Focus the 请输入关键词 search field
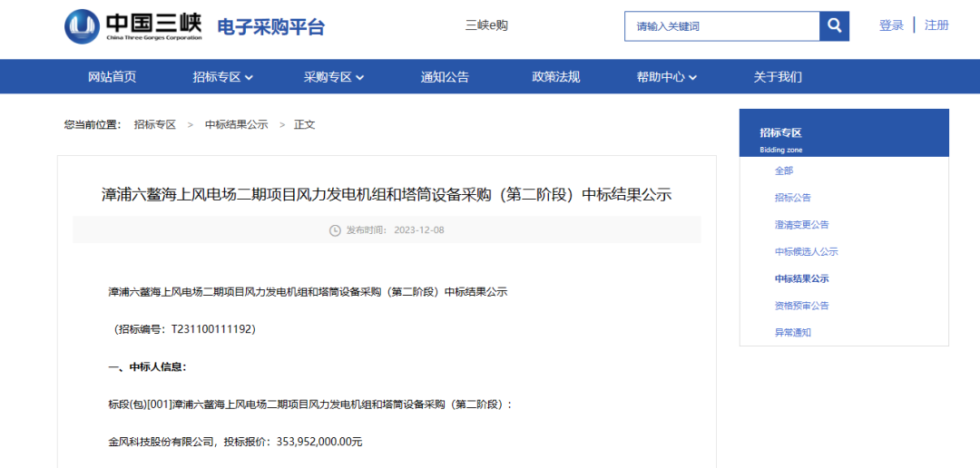980x468 pixels. 722,26
